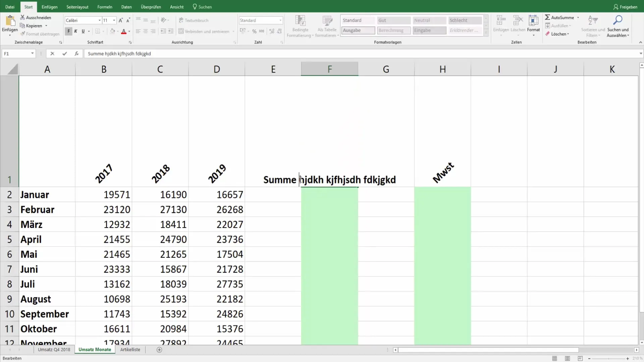Align text to middle icon
Screen dimensions: 644x362
click(x=146, y=20)
